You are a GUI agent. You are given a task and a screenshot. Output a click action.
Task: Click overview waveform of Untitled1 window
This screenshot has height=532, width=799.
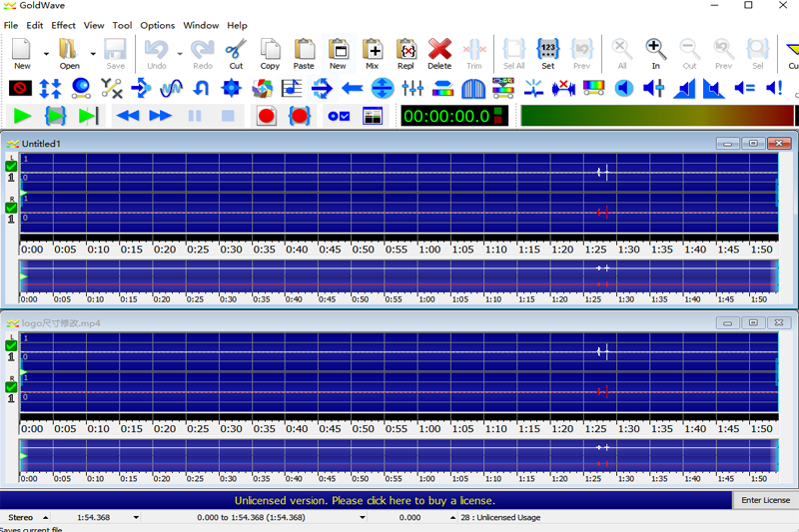[399, 276]
